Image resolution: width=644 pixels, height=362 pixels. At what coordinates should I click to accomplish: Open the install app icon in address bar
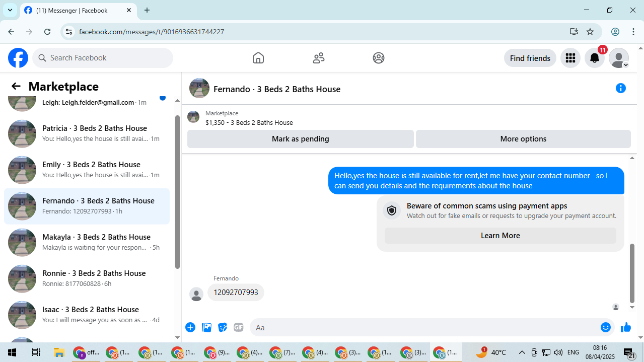click(x=574, y=32)
